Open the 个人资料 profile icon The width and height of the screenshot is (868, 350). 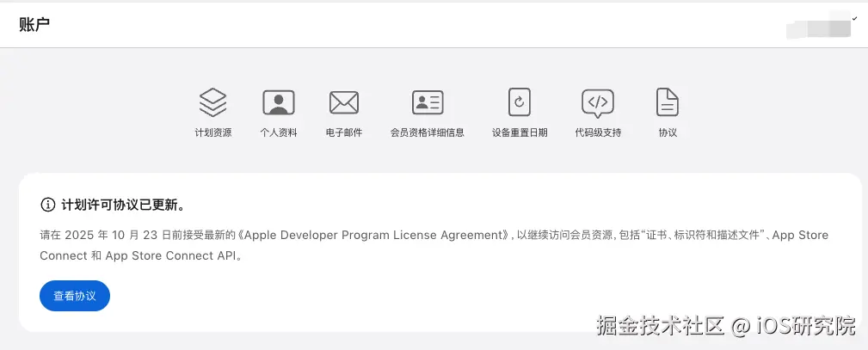(279, 102)
